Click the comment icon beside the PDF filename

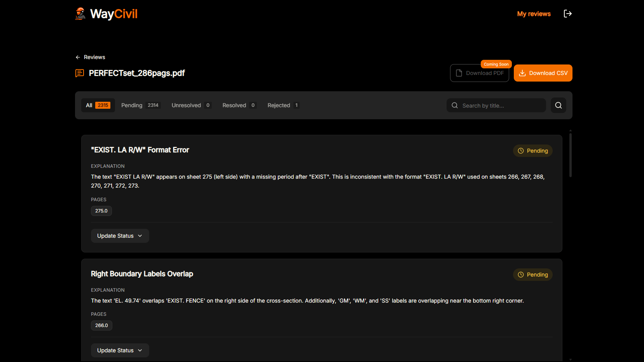(79, 73)
